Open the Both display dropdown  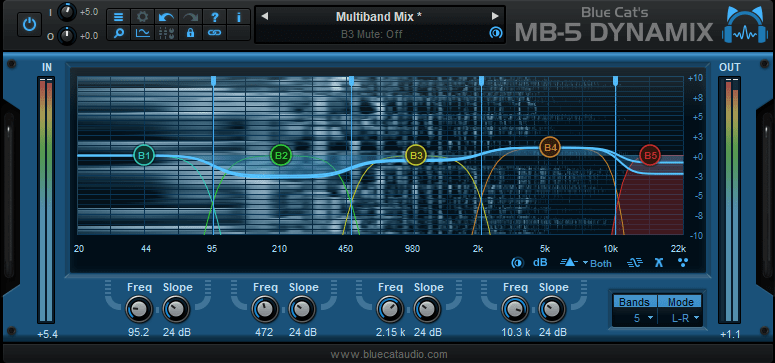coord(597,263)
